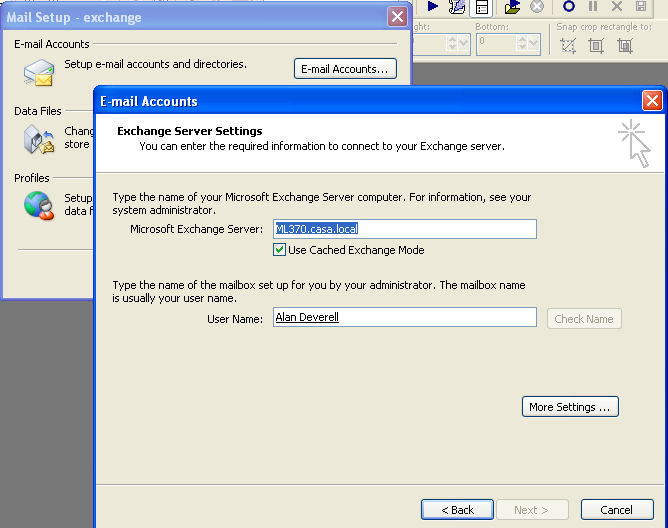Open More Settings ... dialog

point(570,407)
